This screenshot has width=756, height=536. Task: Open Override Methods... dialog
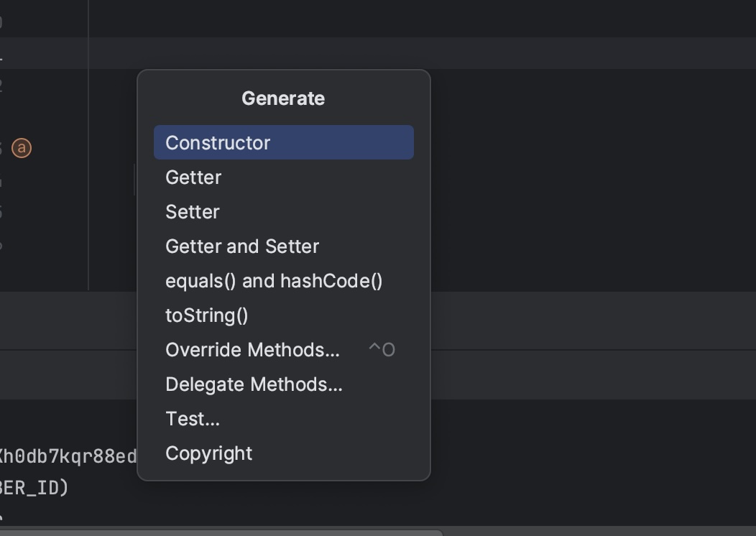point(252,349)
